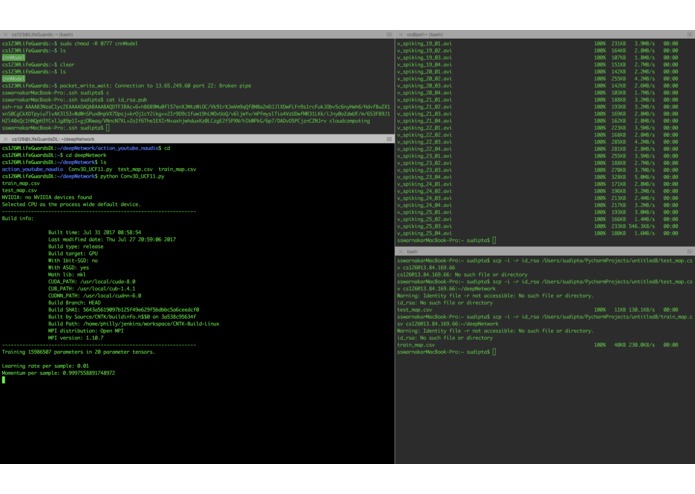Click the '.ssh sudipto$' prompt cursor
This screenshot has width=695, height=494.
(108, 128)
